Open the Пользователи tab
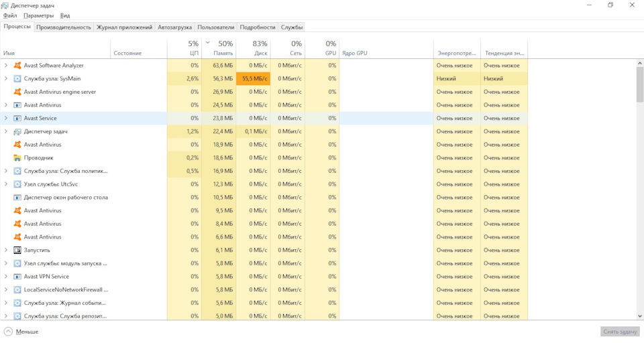The width and height of the screenshot is (644, 343). point(215,27)
